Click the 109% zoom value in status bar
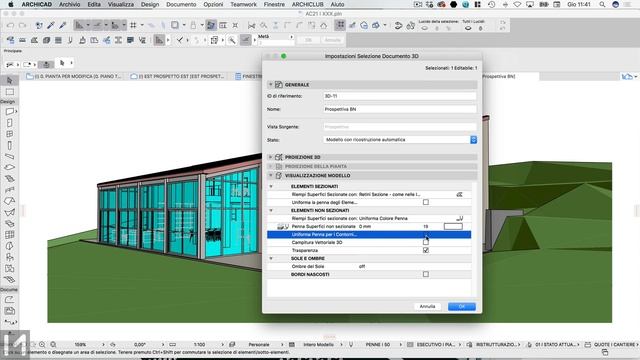The width and height of the screenshot is (640, 360). 80,344
